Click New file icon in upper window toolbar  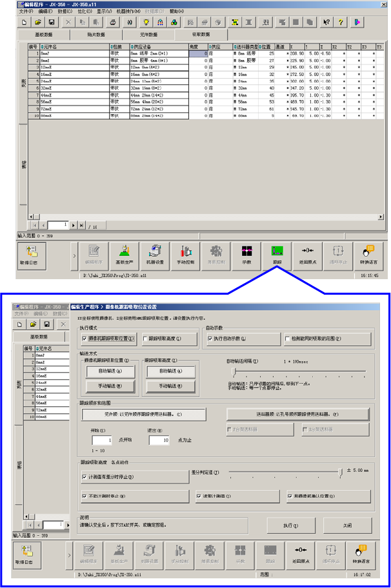tap(25, 23)
